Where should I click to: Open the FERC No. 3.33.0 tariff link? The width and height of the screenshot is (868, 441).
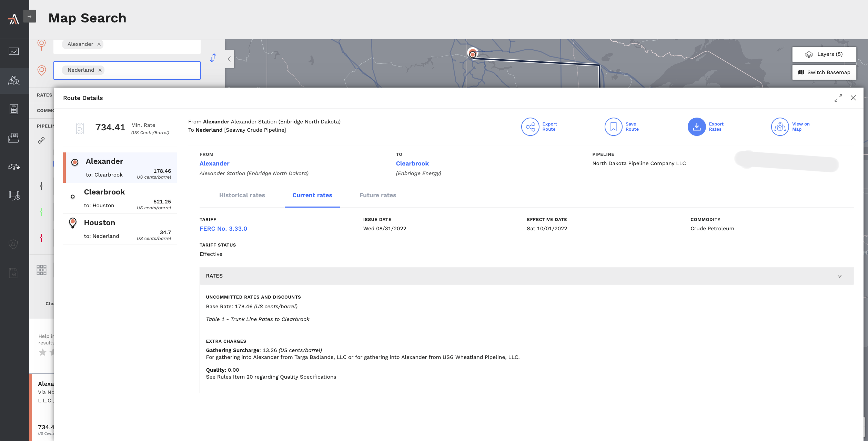click(x=223, y=229)
